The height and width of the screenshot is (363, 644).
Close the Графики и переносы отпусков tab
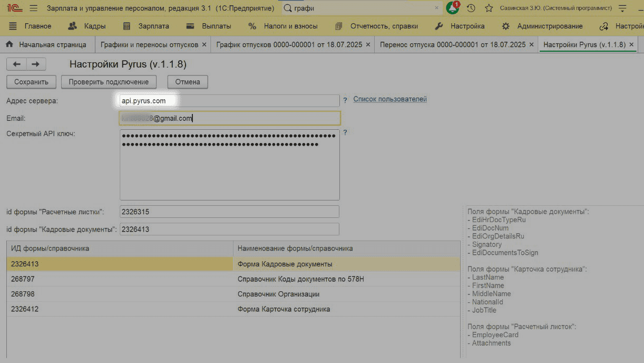point(204,45)
